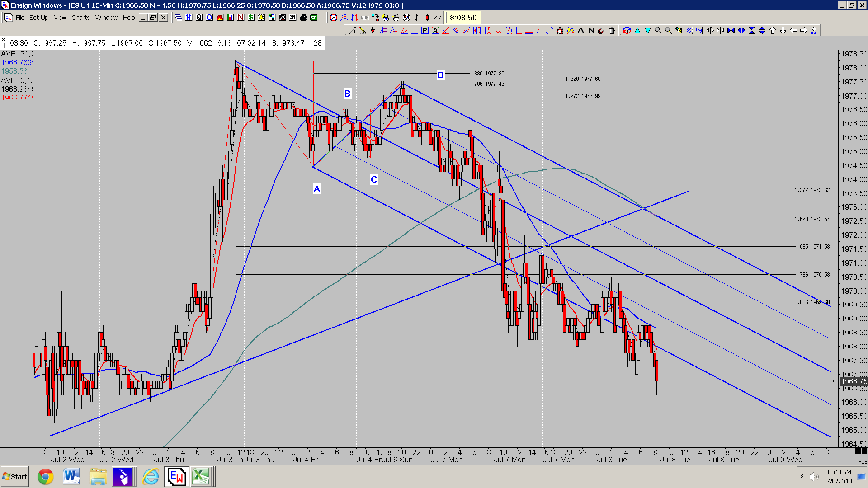Open Google Chrome from the taskbar
Image resolution: width=868 pixels, height=488 pixels.
point(45,477)
